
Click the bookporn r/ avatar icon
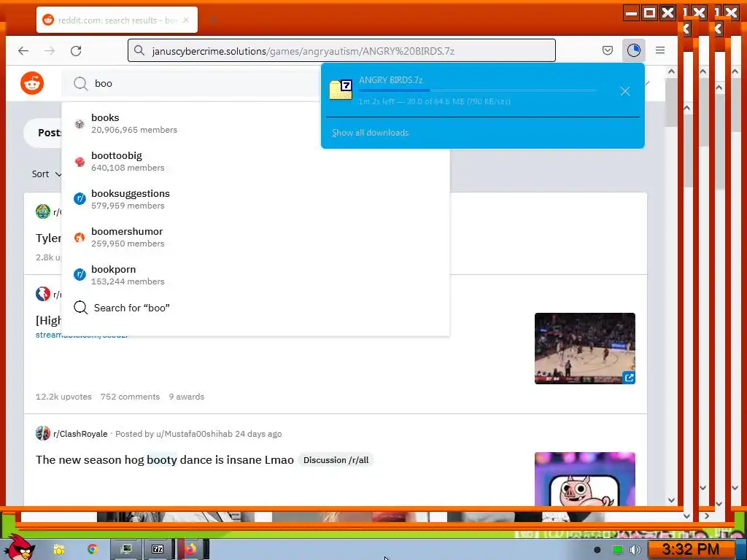click(x=80, y=275)
